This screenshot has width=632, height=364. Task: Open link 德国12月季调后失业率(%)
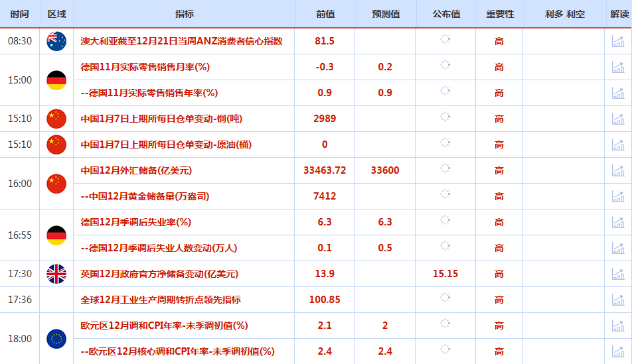(135, 222)
